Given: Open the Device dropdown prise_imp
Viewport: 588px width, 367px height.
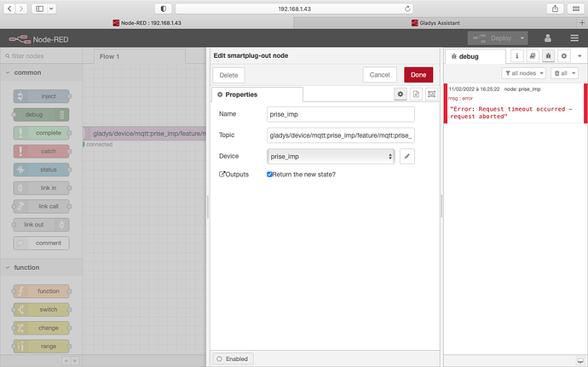Looking at the screenshot, I should pos(331,157).
